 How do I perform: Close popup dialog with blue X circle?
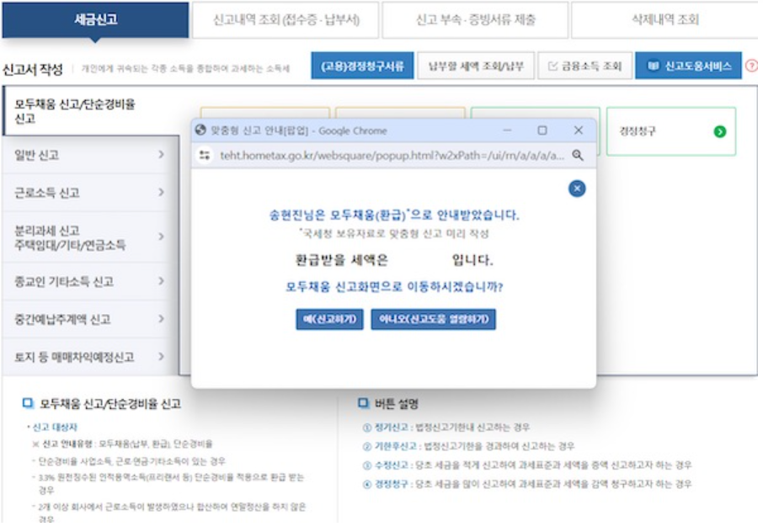coord(577,189)
